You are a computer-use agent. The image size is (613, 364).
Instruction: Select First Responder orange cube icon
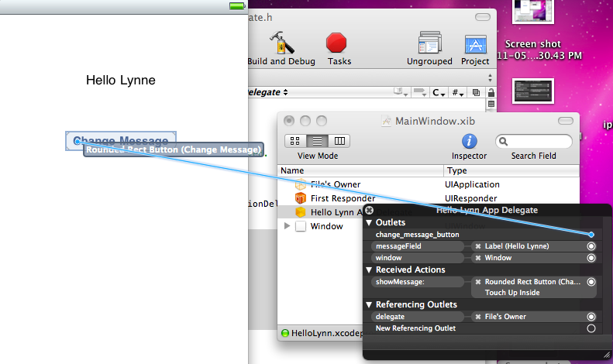click(x=301, y=198)
